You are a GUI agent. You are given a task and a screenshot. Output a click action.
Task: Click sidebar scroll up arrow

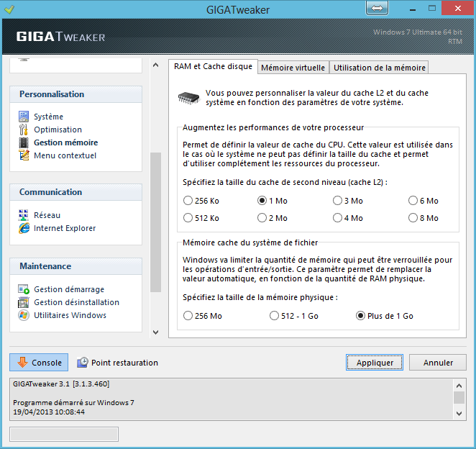[156, 65]
